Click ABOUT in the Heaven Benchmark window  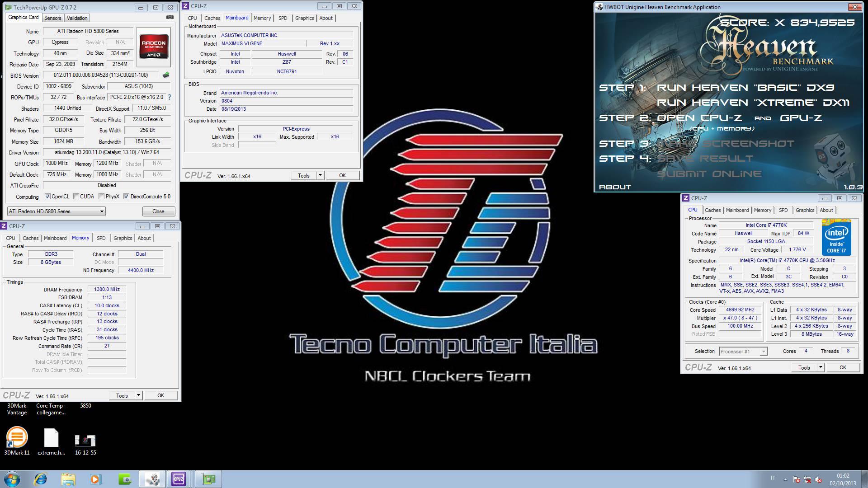click(x=614, y=187)
